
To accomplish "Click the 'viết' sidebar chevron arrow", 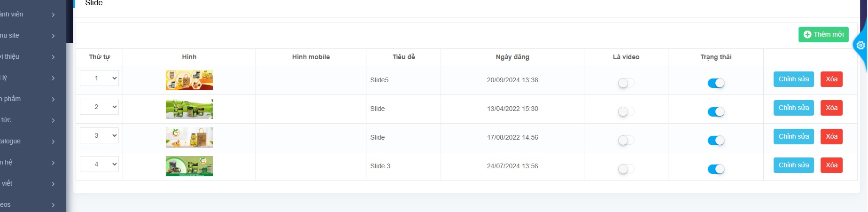I will 53,184.
